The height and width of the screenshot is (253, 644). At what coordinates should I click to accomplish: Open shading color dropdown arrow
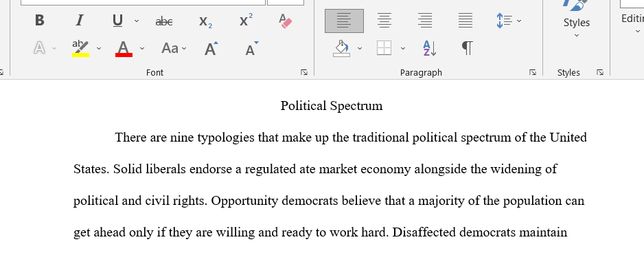pyautogui.click(x=360, y=49)
